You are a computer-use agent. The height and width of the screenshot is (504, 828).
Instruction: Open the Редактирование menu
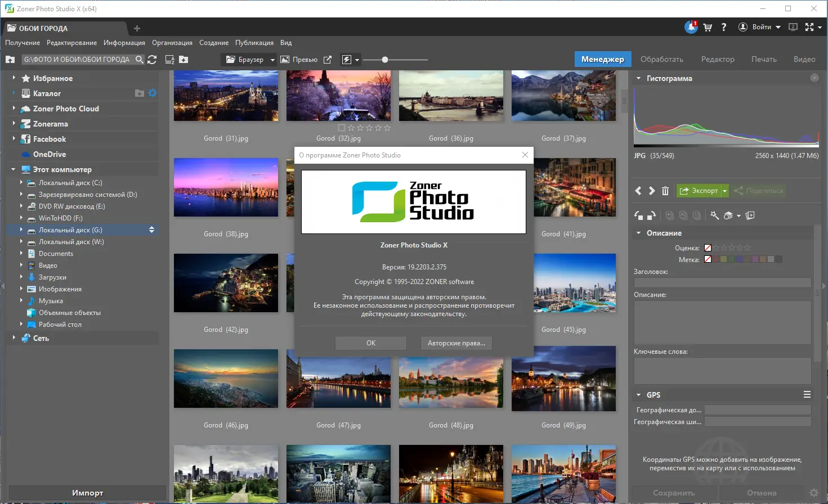coord(71,43)
